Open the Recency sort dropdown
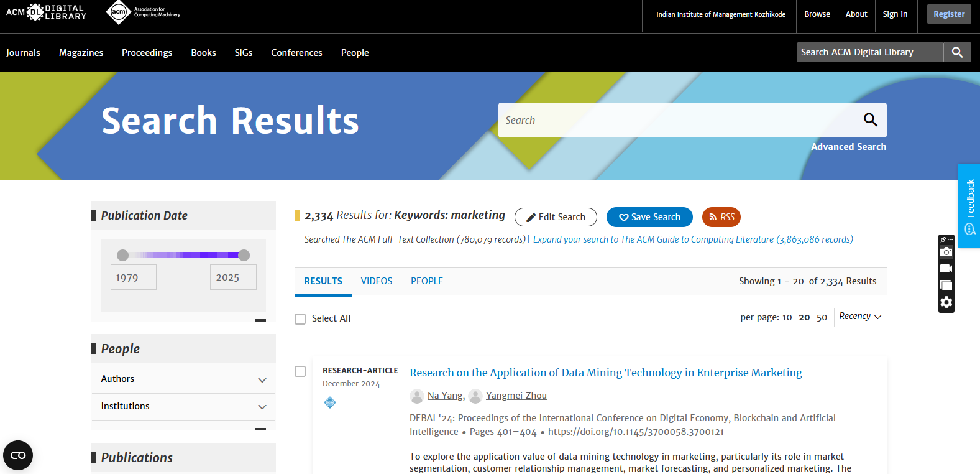Image resolution: width=980 pixels, height=474 pixels. point(860,317)
